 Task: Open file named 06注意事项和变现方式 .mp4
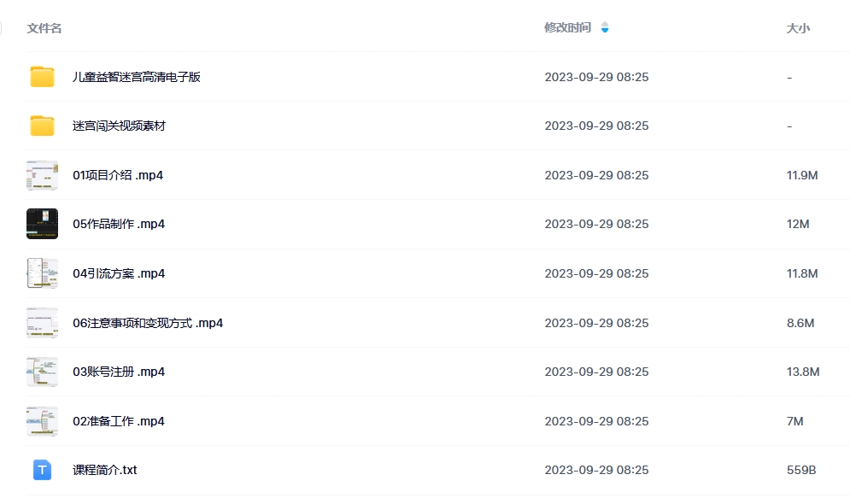(148, 323)
